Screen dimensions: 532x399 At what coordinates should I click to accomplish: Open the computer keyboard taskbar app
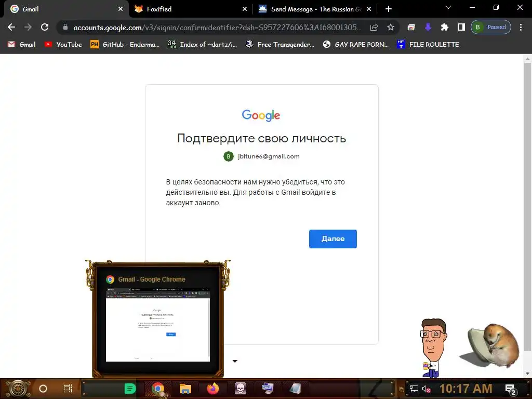[x=268, y=389]
